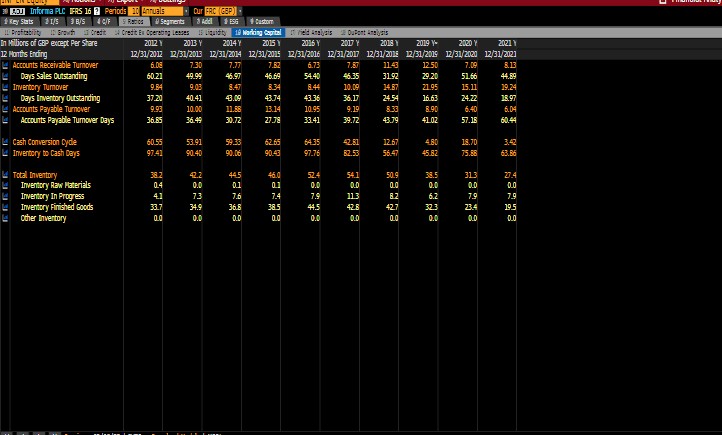Screen dimensions: 722x435
Task: Open the Addl tab
Action: 204,22
